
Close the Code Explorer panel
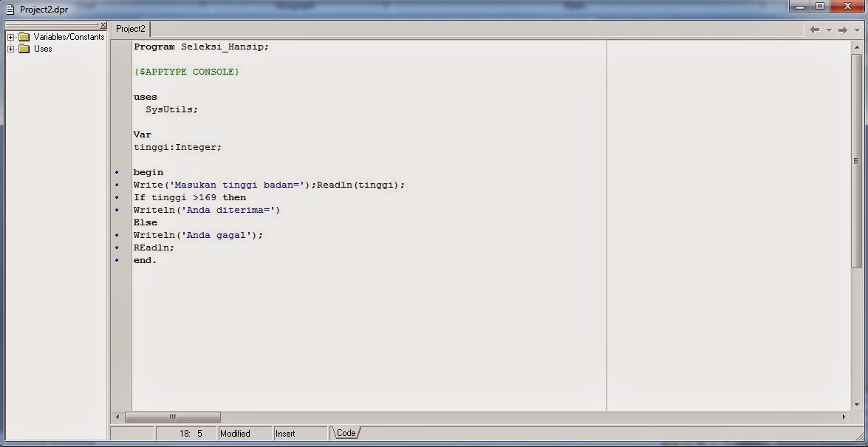click(x=103, y=24)
